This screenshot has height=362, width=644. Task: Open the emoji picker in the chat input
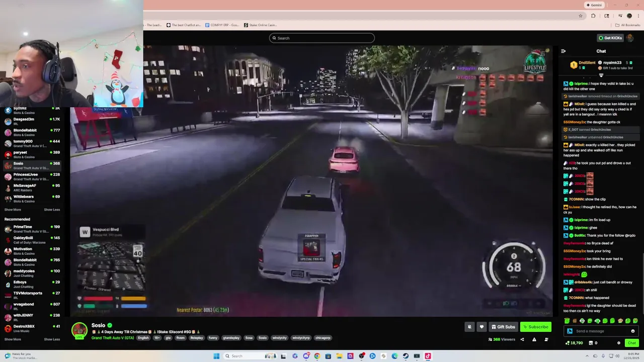[633, 331]
